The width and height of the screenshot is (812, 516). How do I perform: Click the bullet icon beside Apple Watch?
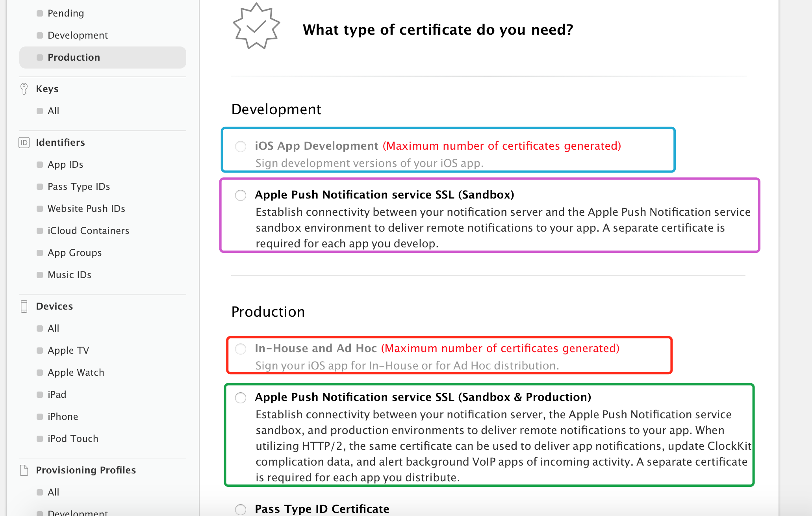(x=40, y=373)
